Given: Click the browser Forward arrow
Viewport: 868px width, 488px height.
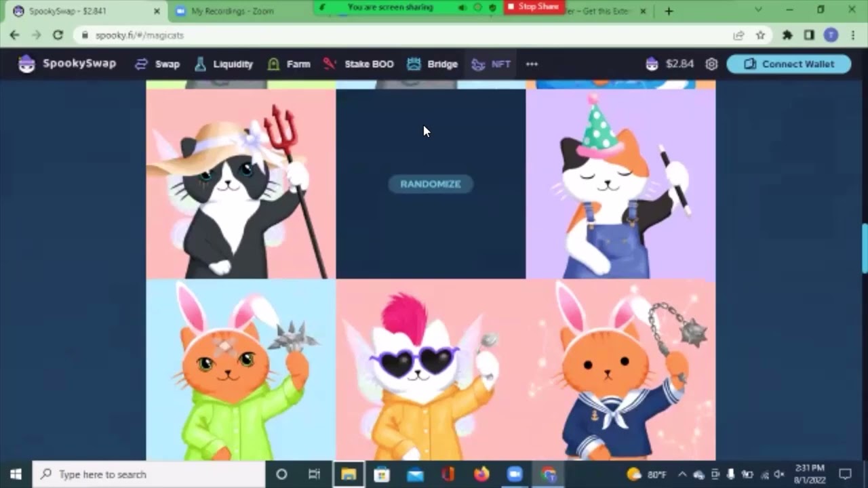Looking at the screenshot, I should coord(36,35).
